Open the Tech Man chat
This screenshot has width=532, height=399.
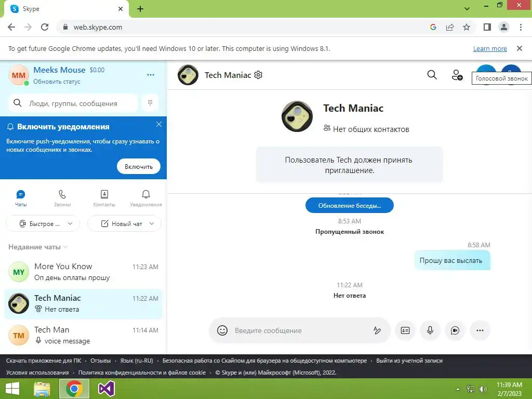83,335
